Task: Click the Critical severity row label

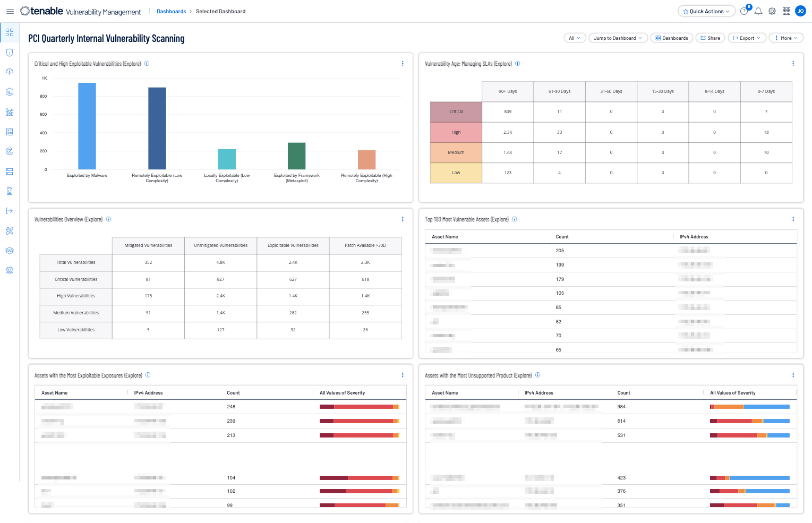Action: [x=456, y=112]
